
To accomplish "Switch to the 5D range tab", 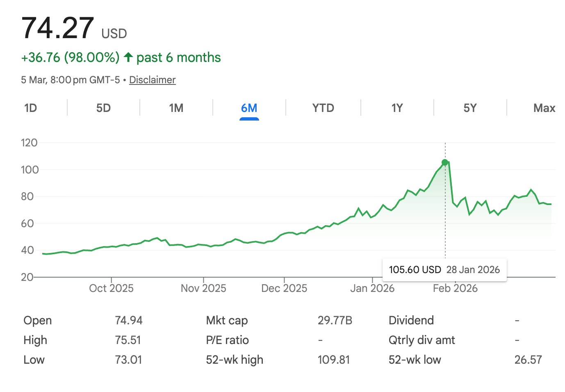I will tap(103, 108).
